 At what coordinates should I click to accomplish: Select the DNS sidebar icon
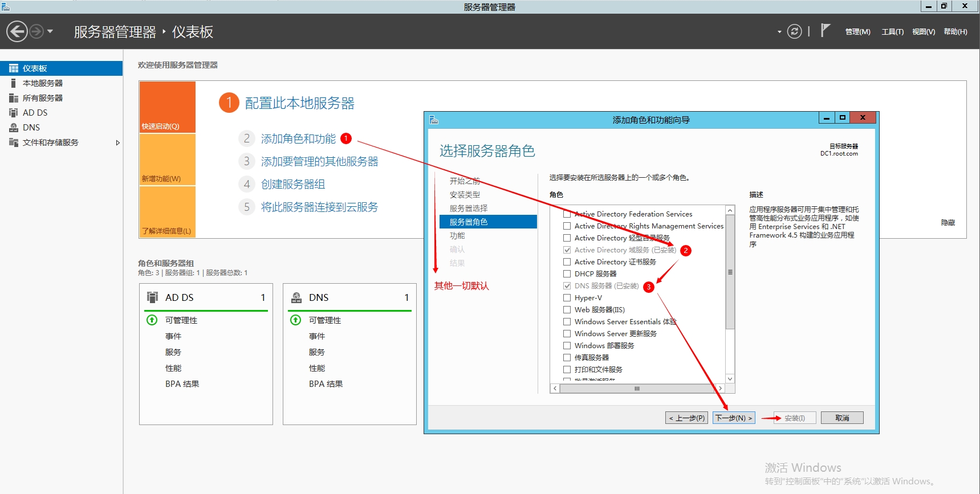(x=14, y=128)
